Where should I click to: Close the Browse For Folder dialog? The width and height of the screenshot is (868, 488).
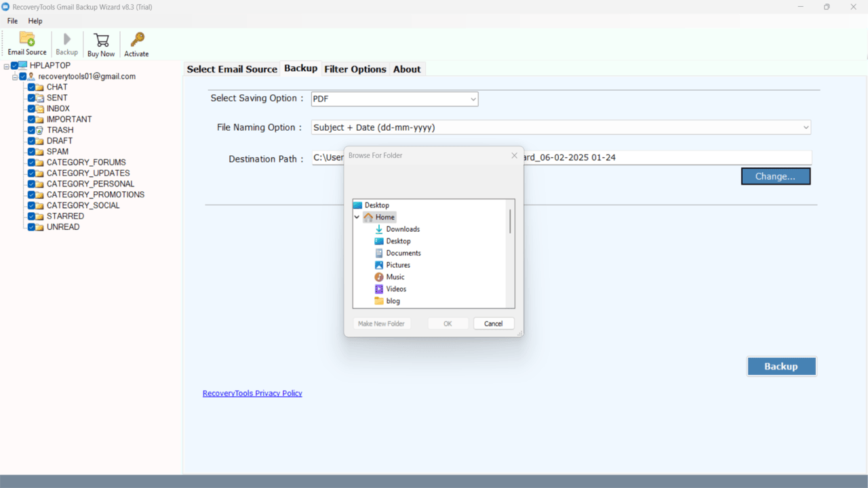[x=514, y=155]
